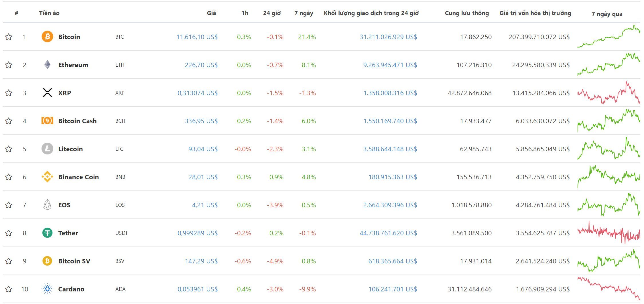Sort by the 24 giờ column header
The image size is (644, 304).
tap(272, 13)
